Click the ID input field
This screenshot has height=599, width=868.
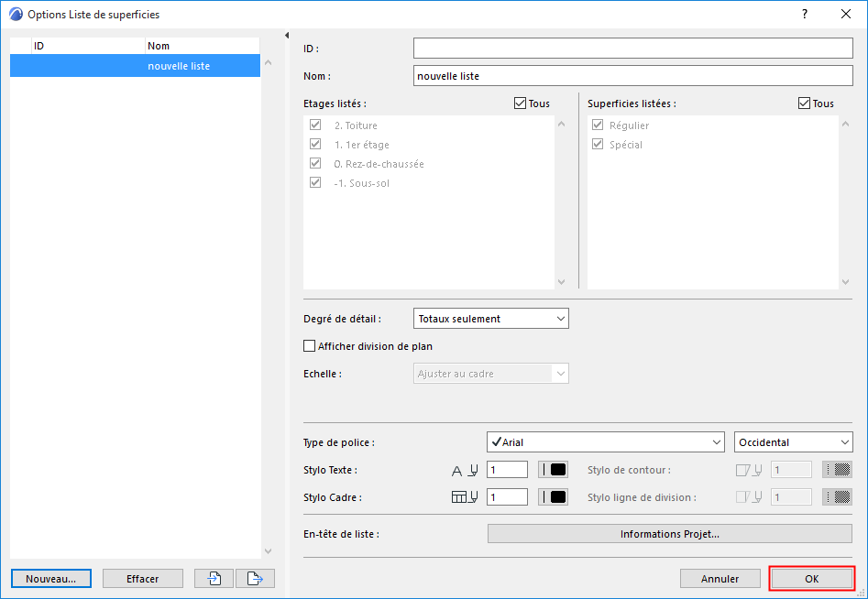(632, 49)
